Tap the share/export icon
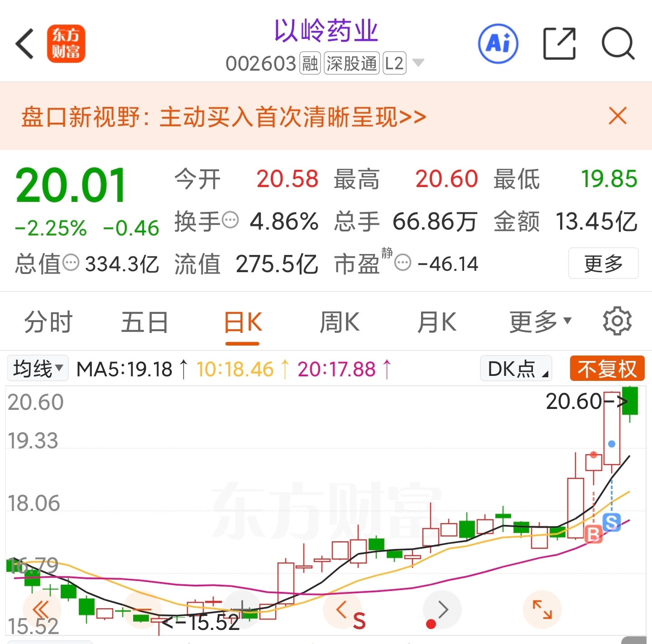The width and height of the screenshot is (652, 644). click(x=560, y=43)
